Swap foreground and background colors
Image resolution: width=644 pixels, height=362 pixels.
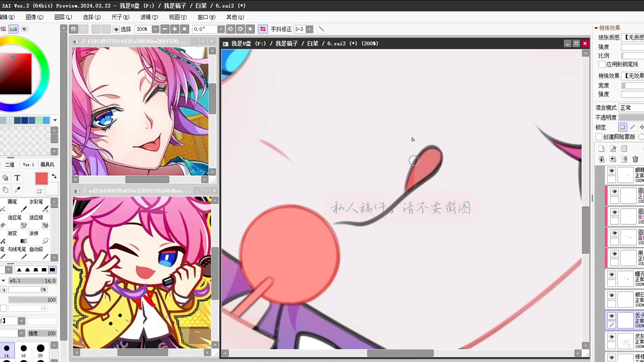pyautogui.click(x=54, y=176)
